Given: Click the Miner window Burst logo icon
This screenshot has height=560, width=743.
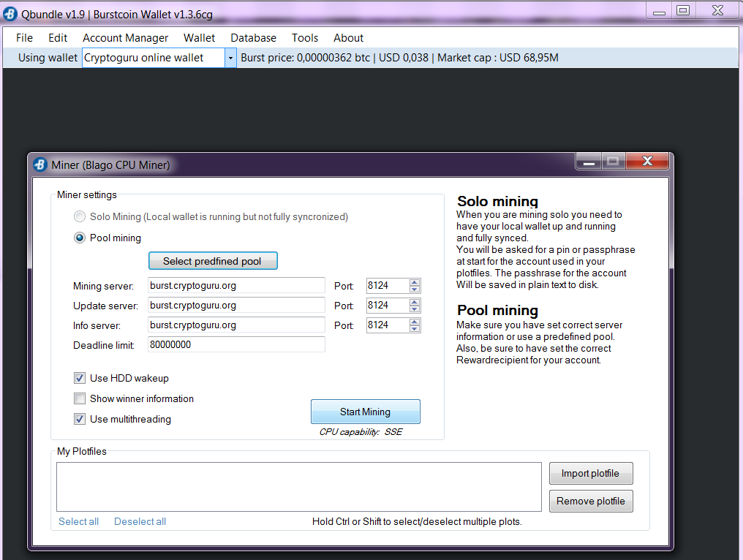Looking at the screenshot, I should (40, 164).
